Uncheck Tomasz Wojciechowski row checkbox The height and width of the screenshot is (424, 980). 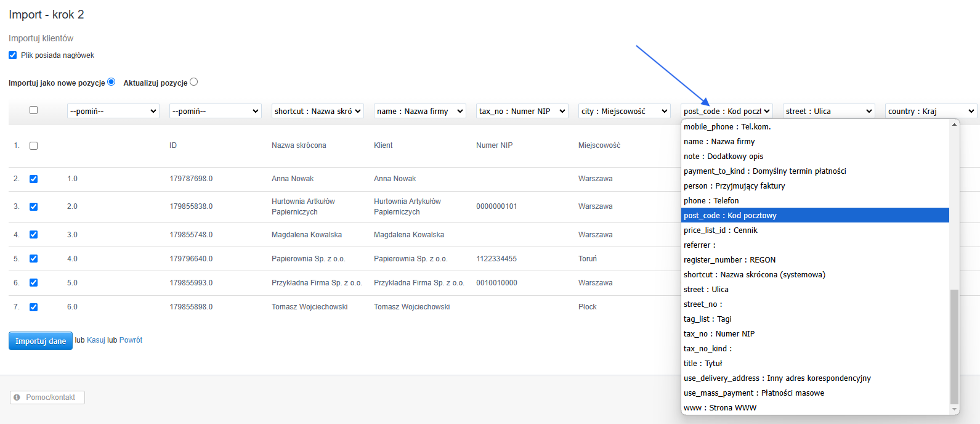pyautogui.click(x=33, y=307)
